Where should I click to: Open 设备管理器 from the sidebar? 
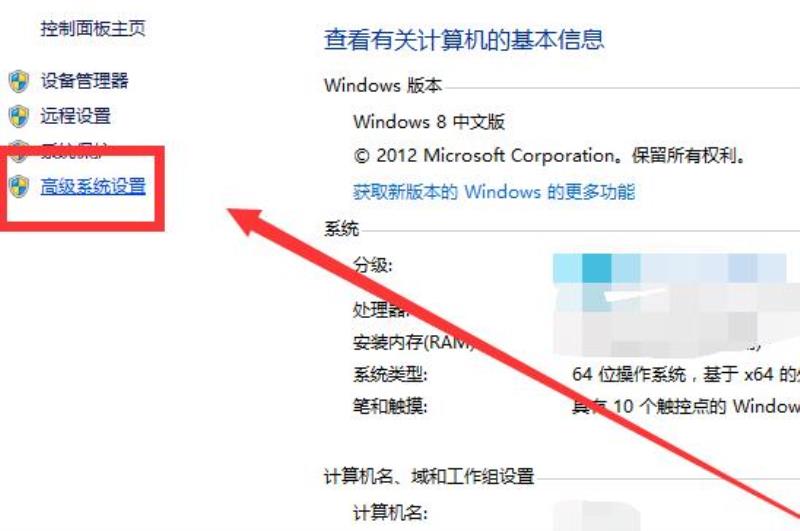85,81
